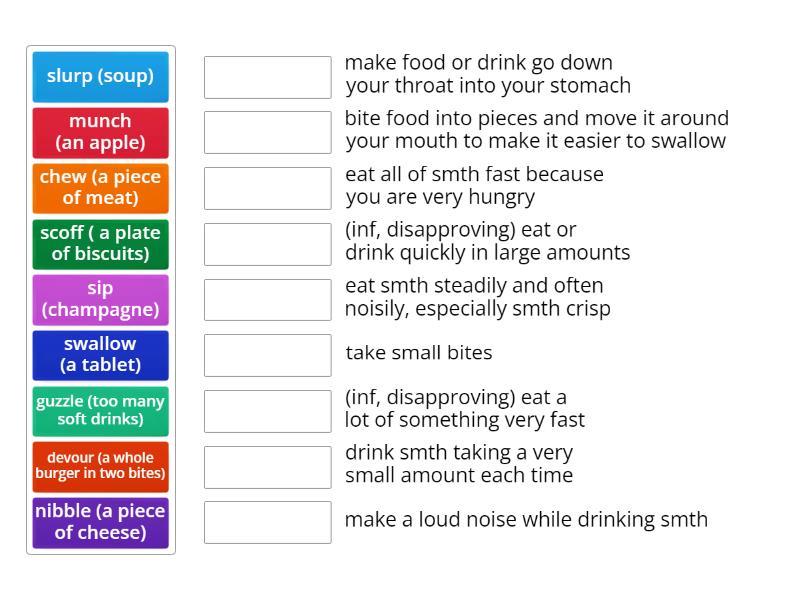Viewport: 800px width, 600px height.
Task: Click the answer box next to 'drink smth taking small amounts'
Action: click(266, 466)
